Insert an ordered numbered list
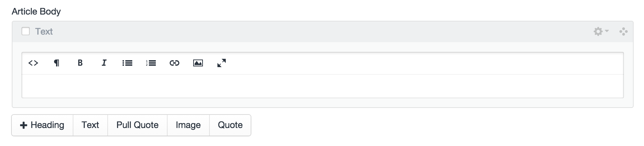 [151, 63]
